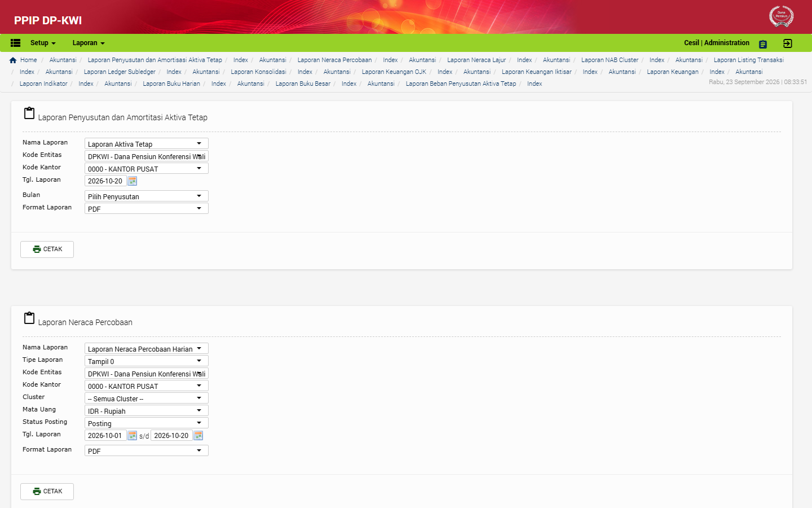This screenshot has height=508, width=812.
Task: Open calendar picker for Aktiva Tetap Tgl. Laporan
Action: 133,181
